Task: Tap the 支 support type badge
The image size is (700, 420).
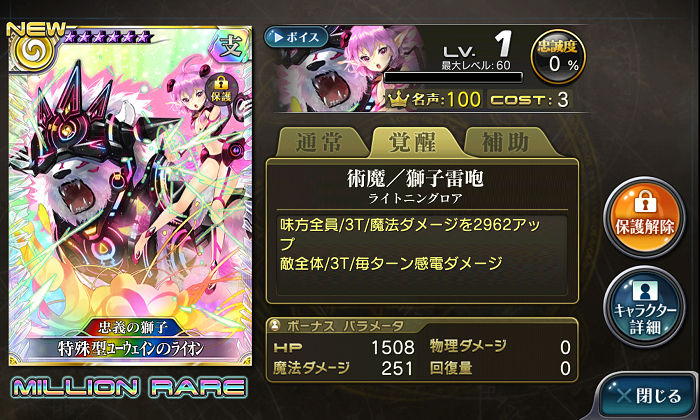Action: tap(231, 45)
